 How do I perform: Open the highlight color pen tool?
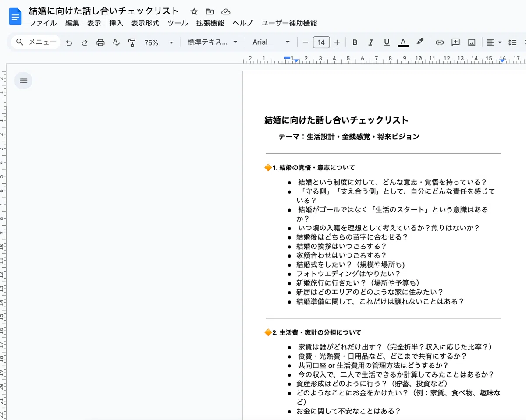click(x=420, y=42)
